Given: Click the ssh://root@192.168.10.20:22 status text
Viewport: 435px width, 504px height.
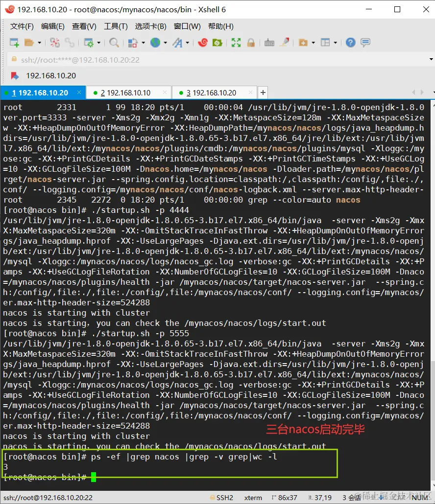Looking at the screenshot, I should 48,498.
